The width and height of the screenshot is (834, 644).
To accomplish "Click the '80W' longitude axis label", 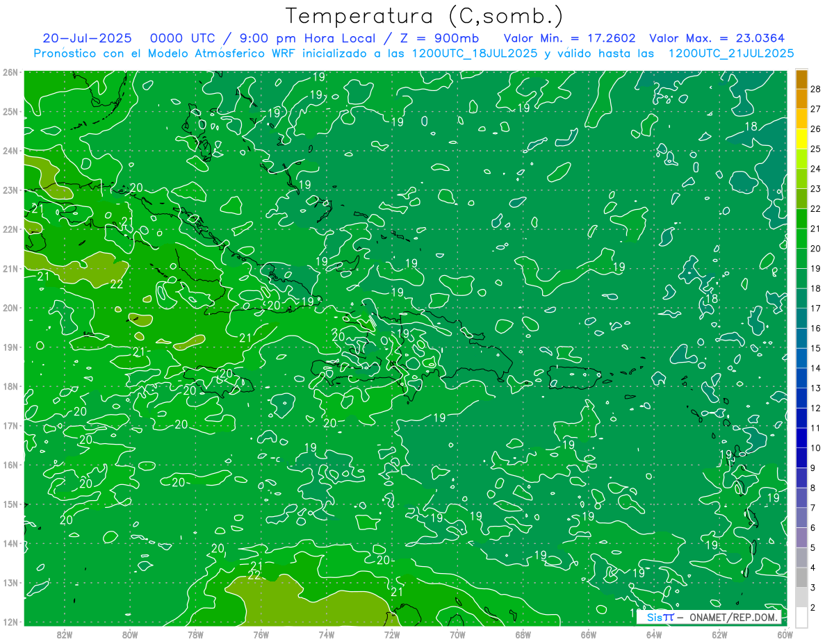I will click(130, 634).
